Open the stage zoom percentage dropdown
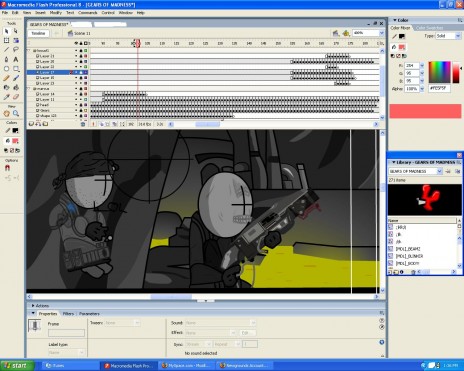 (x=381, y=33)
